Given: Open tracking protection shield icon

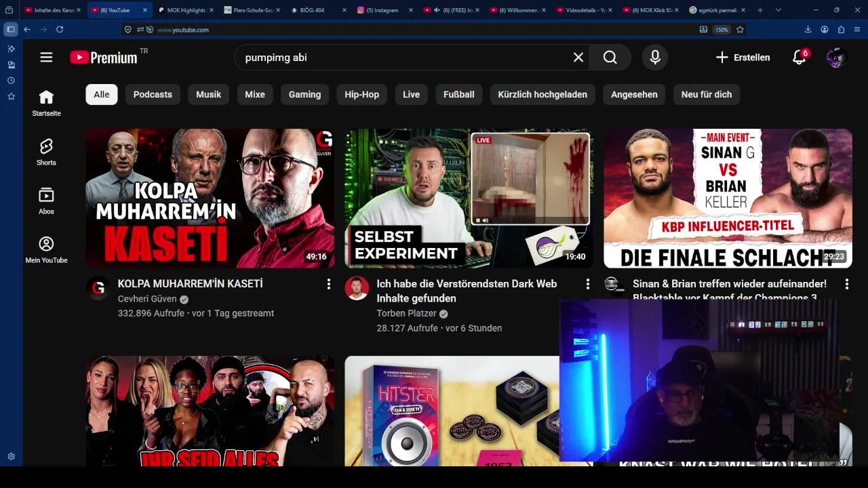Looking at the screenshot, I should point(127,30).
